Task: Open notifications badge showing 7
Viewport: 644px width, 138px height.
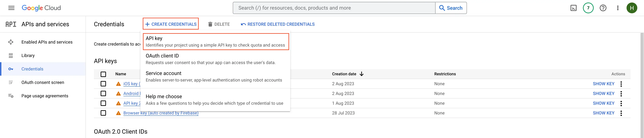Action: pos(588,8)
